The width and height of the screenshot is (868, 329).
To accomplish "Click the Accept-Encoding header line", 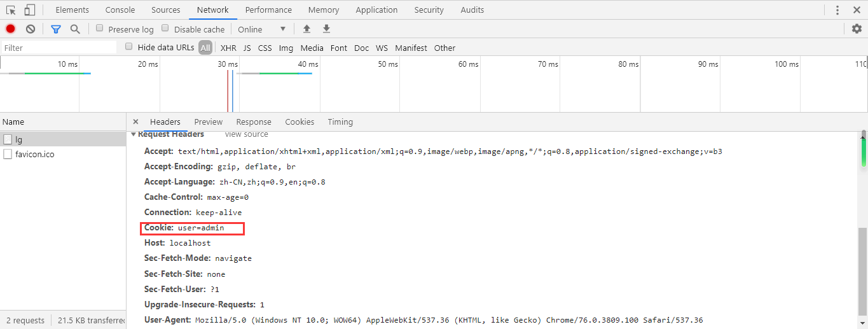I will click(220, 167).
